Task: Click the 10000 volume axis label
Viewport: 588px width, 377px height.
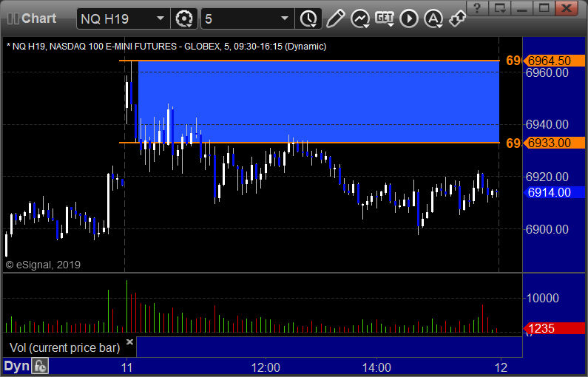Action: click(543, 299)
